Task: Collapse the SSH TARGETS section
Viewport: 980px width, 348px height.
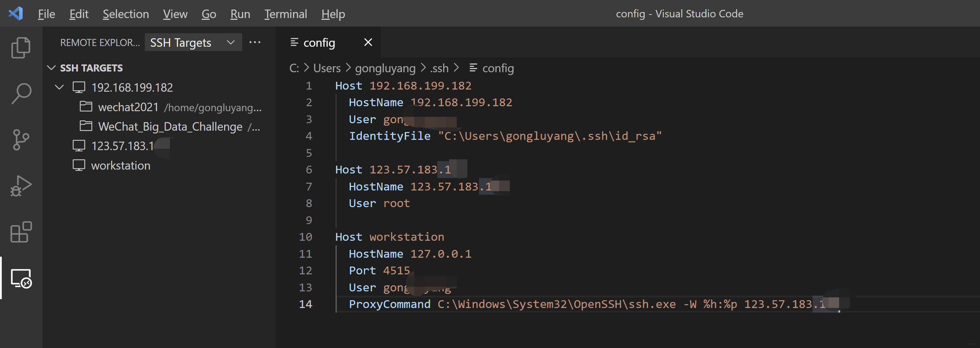Action: 51,68
